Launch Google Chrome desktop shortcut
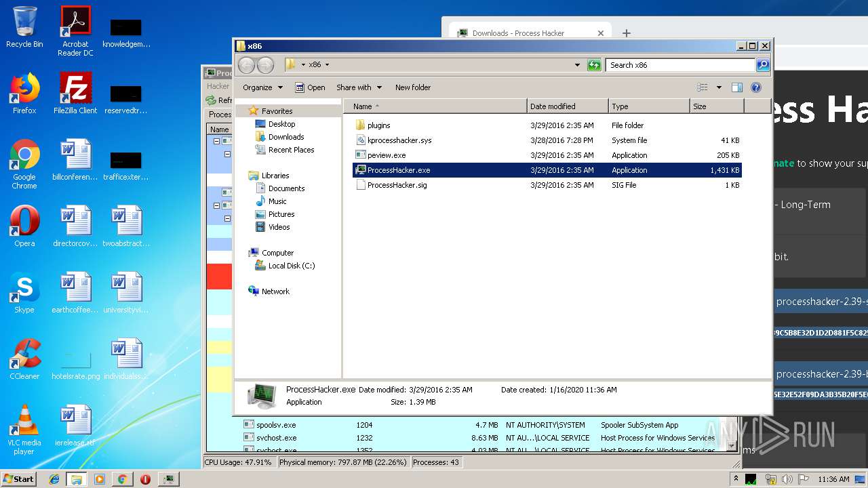This screenshot has height=488, width=868. click(x=24, y=164)
